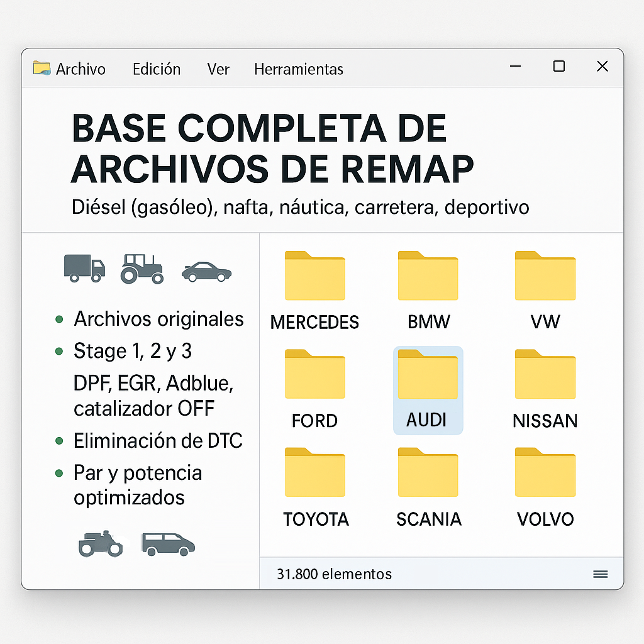Screen dimensions: 644x644
Task: Click the 'Eliminación de DTC' text
Action: 158,441
